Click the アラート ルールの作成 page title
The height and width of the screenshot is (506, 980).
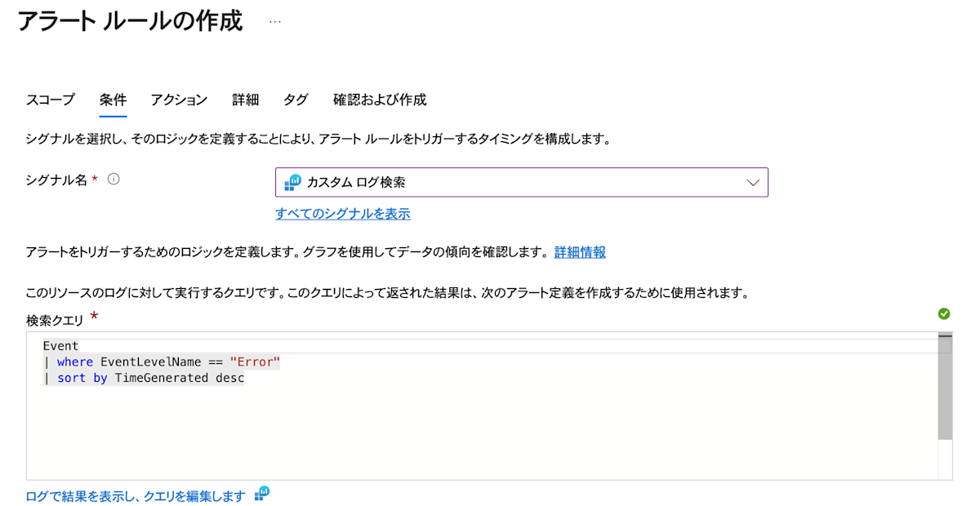pyautogui.click(x=130, y=21)
